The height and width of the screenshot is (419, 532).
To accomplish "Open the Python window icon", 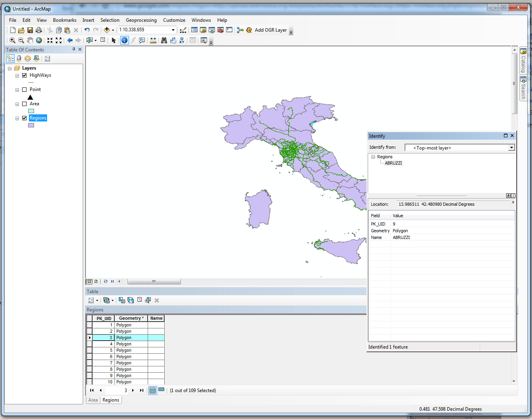I will [x=229, y=30].
